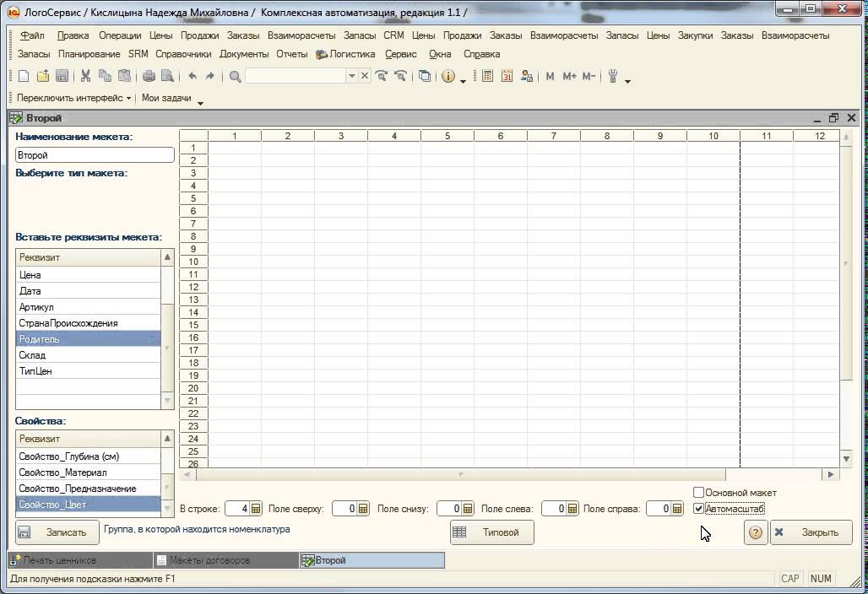Click the Open file folder icon
This screenshot has width=868, height=594.
tap(43, 76)
